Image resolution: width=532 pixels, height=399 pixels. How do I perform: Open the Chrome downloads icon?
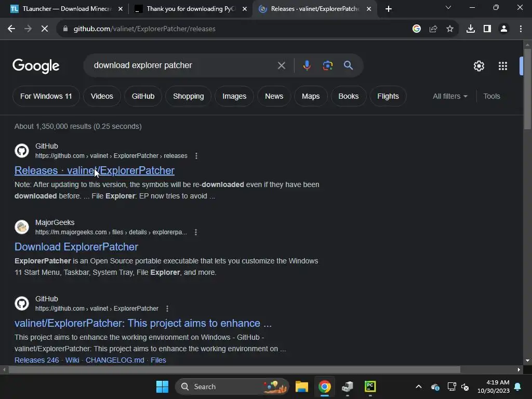click(471, 29)
